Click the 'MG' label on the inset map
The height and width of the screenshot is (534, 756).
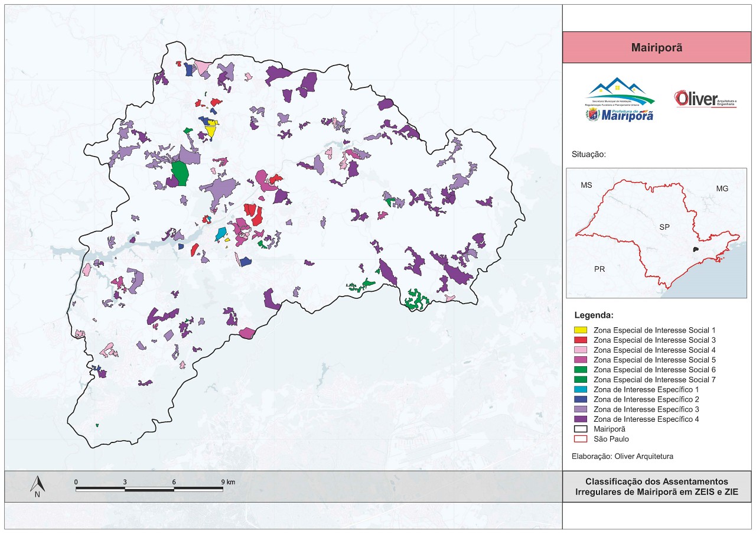(x=722, y=188)
